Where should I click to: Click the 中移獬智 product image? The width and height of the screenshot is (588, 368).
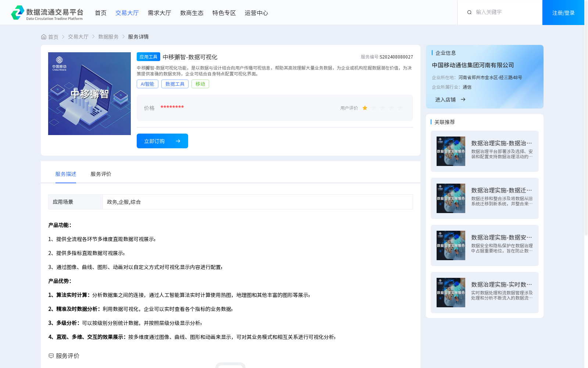(x=89, y=93)
